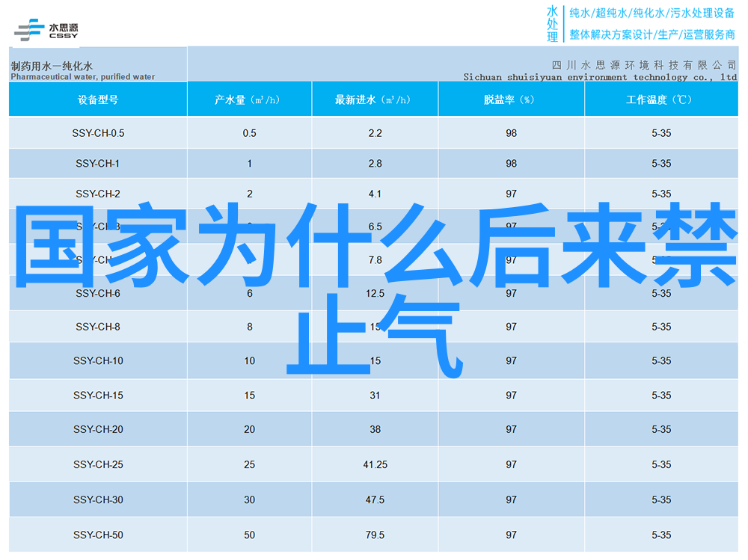Click inlet water value '38'
Screen dimensions: 748x560
coord(375,429)
